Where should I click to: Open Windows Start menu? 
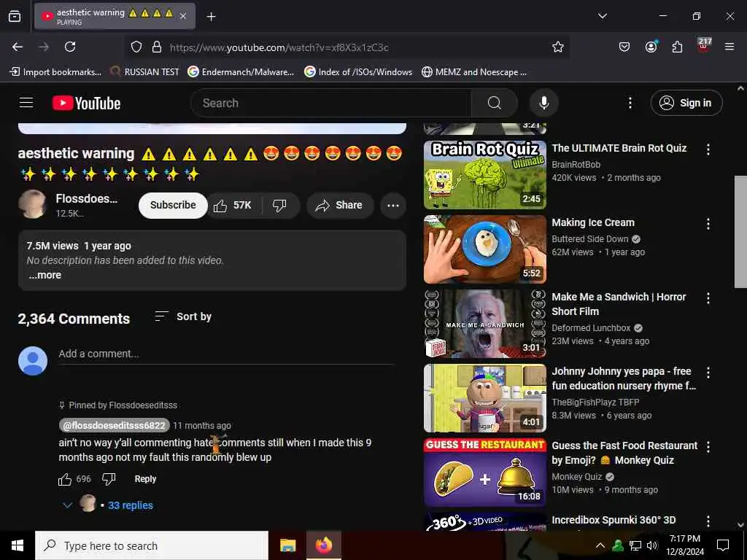pos(18,545)
